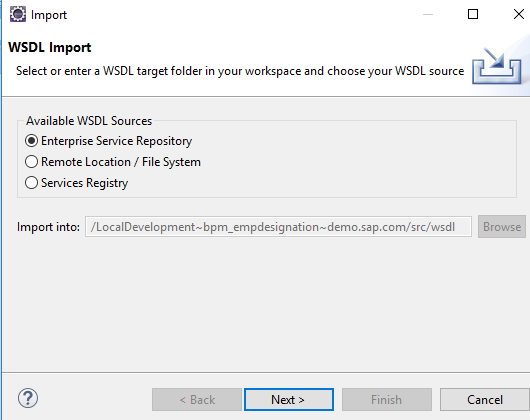Click the Eclipse icon in the title bar
This screenshot has width=530, height=420.
(x=18, y=15)
